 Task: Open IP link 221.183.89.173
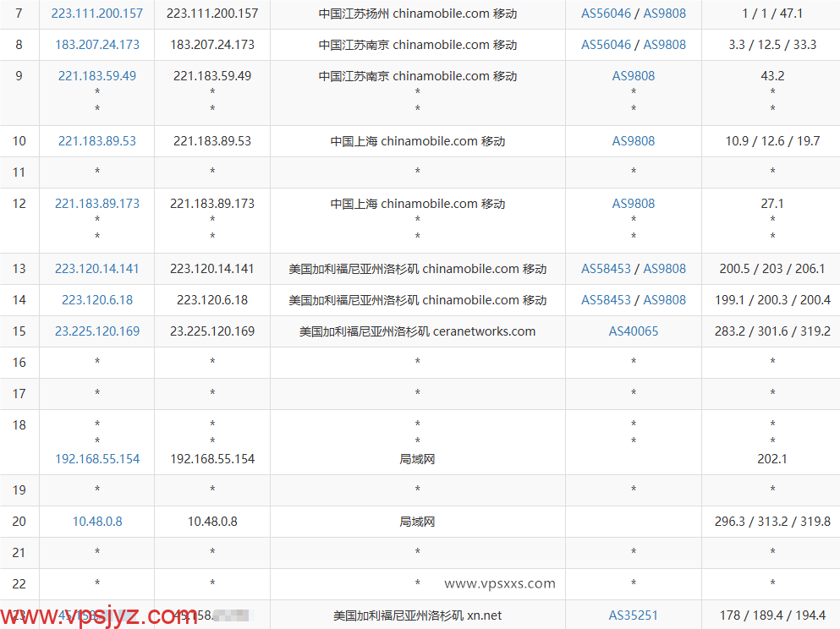click(97, 204)
